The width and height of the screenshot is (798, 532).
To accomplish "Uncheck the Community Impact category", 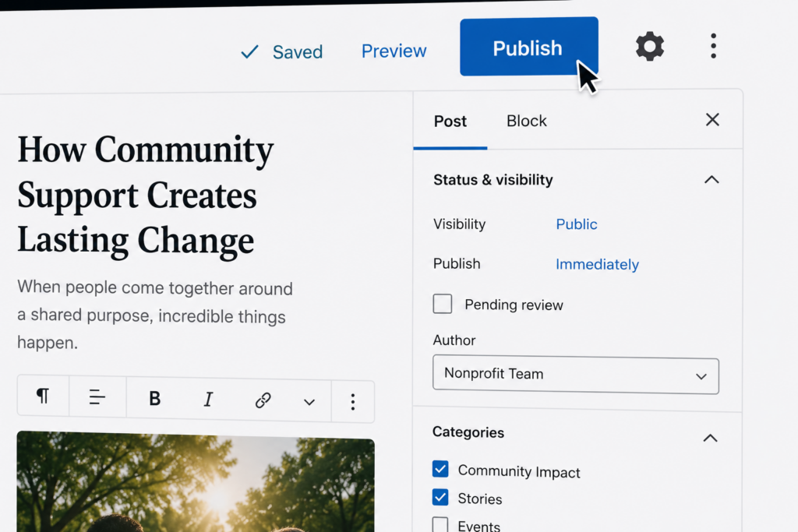I will [x=440, y=469].
